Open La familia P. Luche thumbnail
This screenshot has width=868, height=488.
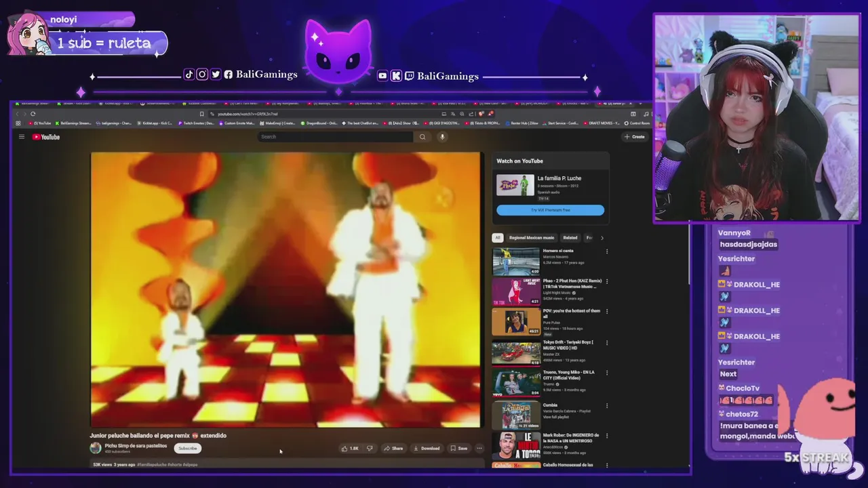[x=515, y=186]
